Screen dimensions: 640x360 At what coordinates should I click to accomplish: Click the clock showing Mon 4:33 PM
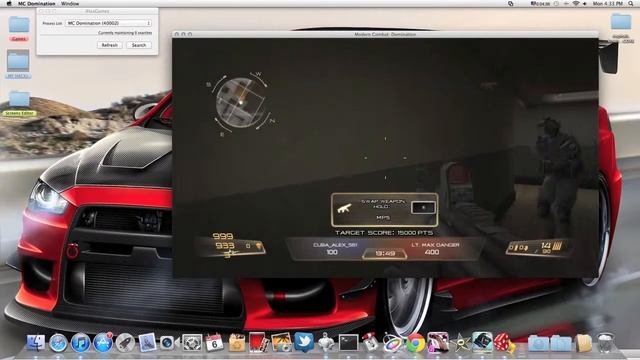(x=608, y=4)
